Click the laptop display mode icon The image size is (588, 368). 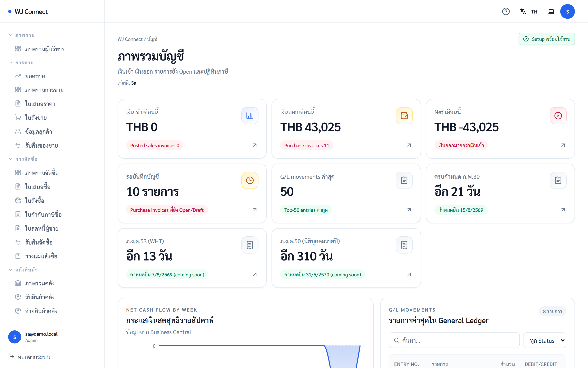551,11
